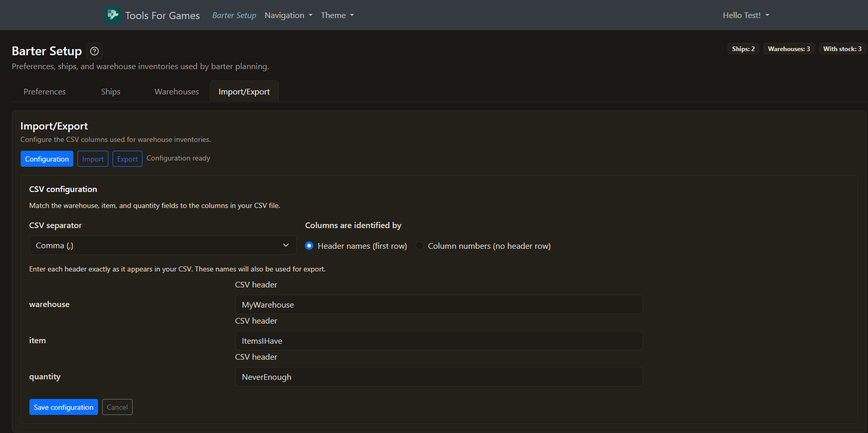Viewport: 868px width, 433px height.
Task: Open the CSV separator combo box
Action: [163, 245]
